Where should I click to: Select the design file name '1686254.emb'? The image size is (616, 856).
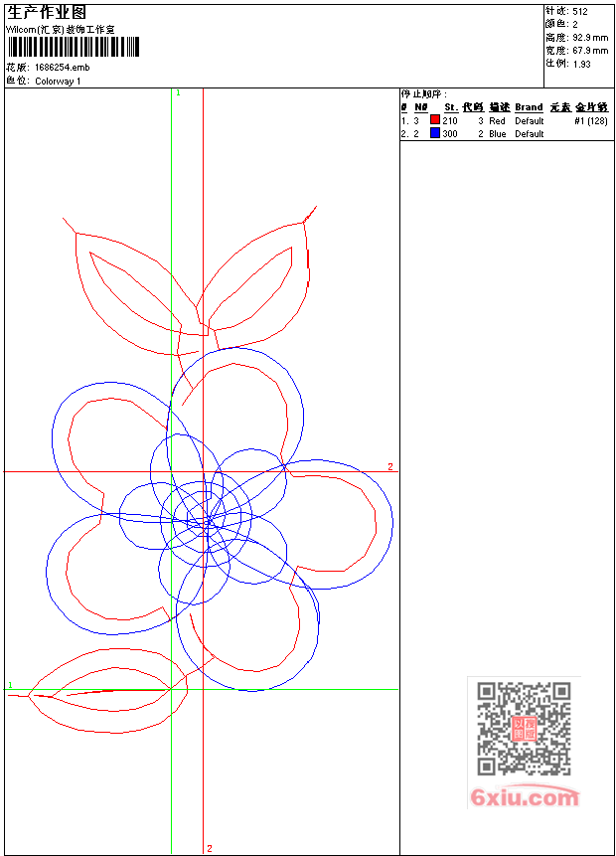click(63, 68)
